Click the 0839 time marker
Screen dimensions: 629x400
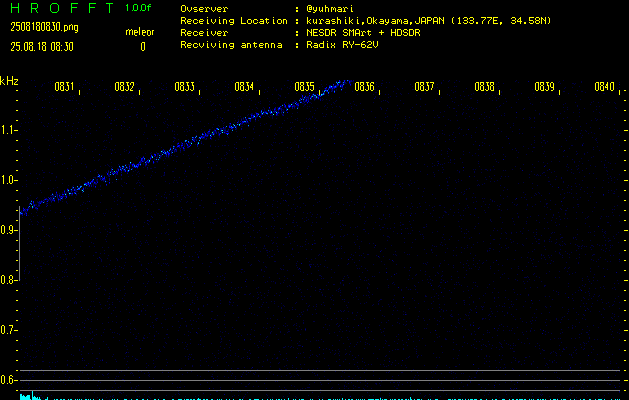(x=544, y=87)
